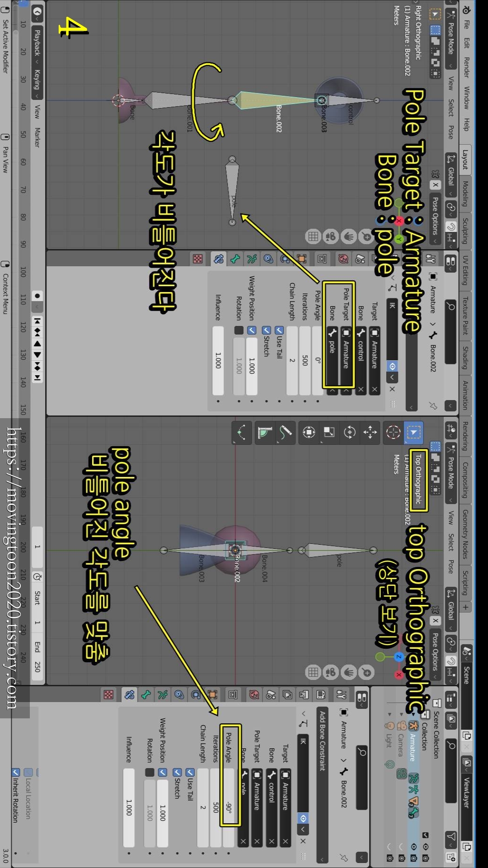Enable Rotation checkbox in the Pole Angle 0° panel
The height and width of the screenshot is (868, 488).
(239, 330)
